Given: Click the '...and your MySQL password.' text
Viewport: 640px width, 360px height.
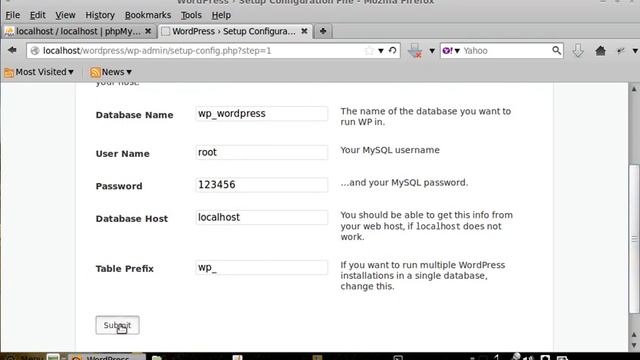Looking at the screenshot, I should [404, 182].
